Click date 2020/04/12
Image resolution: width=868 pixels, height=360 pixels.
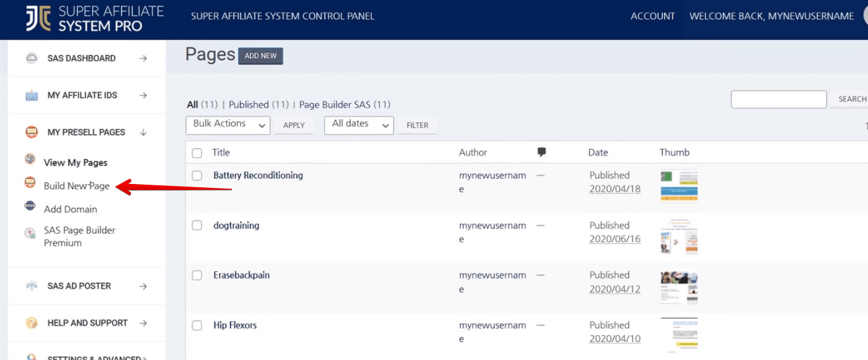coord(615,289)
